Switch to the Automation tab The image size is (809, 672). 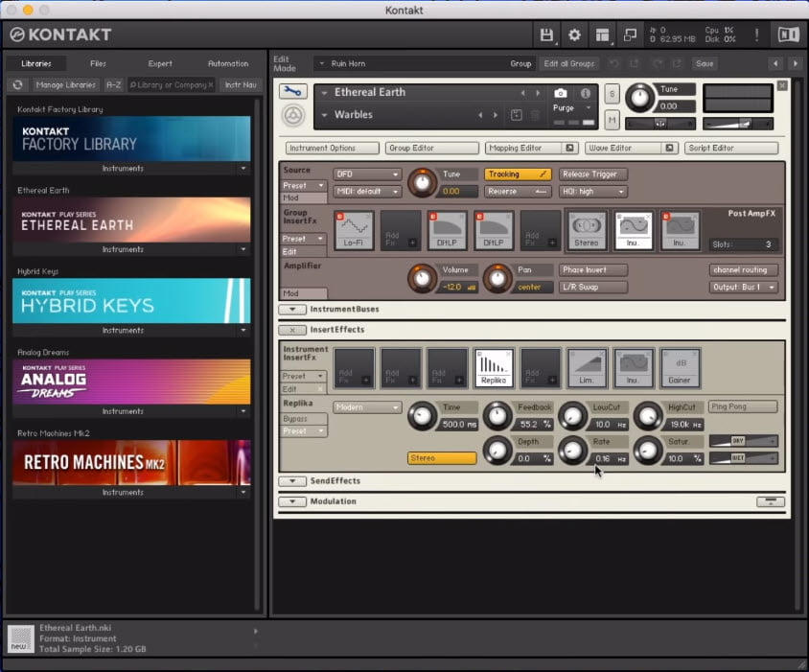click(228, 63)
